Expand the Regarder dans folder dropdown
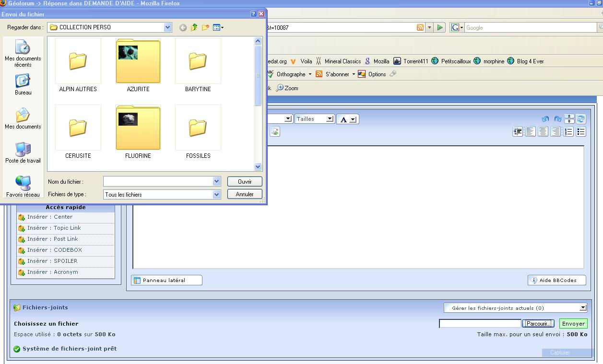Viewport: 603px width, 364px height. click(167, 27)
